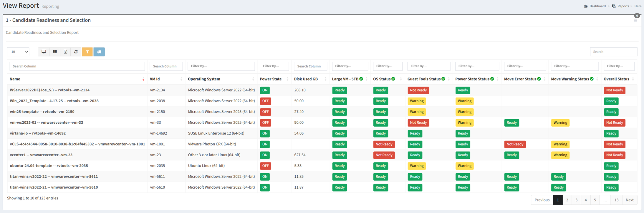Open the Overall Status Filter By dropdown
The width and height of the screenshot is (644, 213).
[x=619, y=66]
